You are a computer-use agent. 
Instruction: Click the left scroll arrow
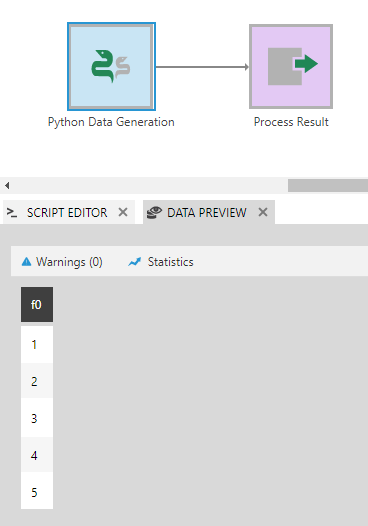(7, 186)
